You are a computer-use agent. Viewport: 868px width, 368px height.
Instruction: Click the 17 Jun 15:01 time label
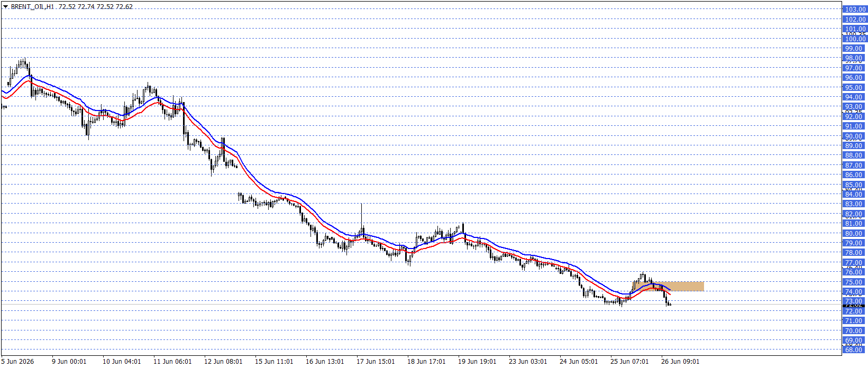[376, 362]
